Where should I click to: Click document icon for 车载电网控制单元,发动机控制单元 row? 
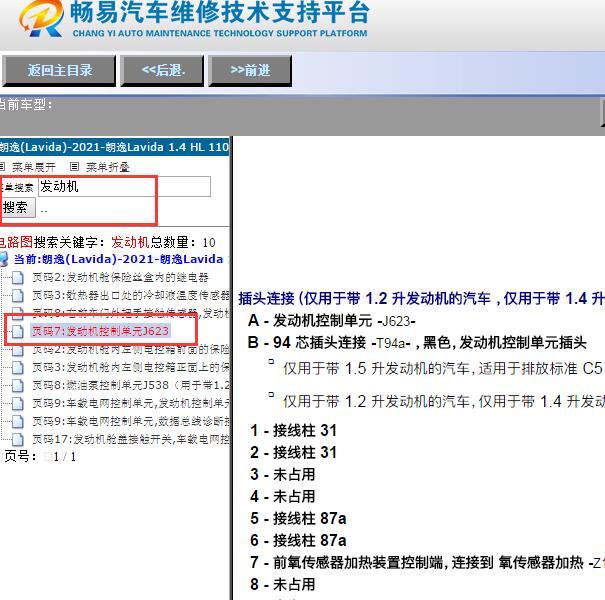(x=17, y=403)
